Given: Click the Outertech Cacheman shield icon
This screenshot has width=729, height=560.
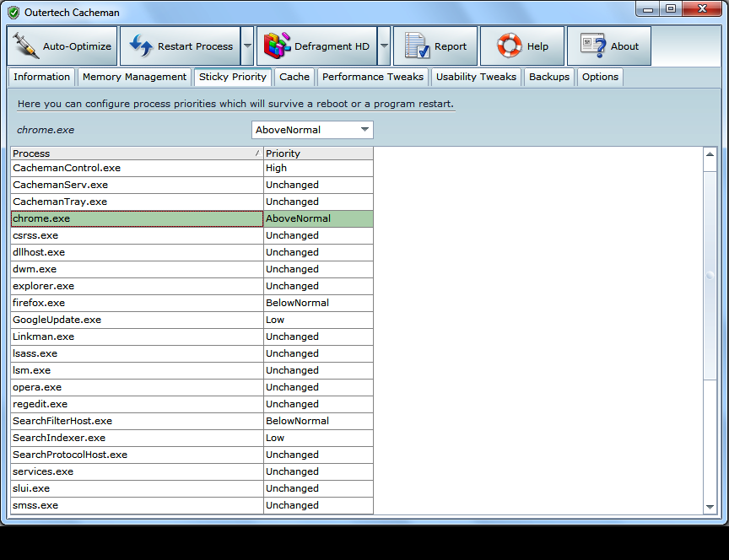Looking at the screenshot, I should click(13, 13).
